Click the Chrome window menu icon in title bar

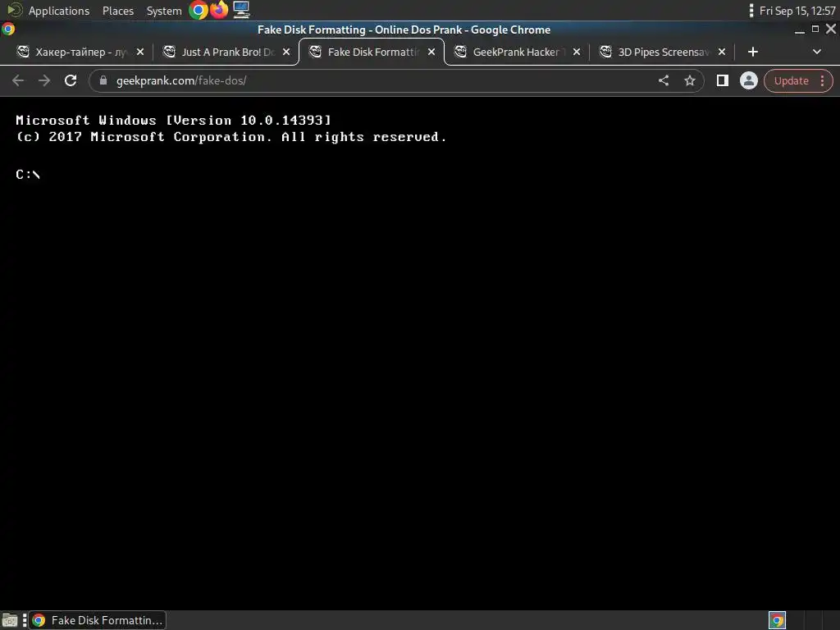(8, 30)
